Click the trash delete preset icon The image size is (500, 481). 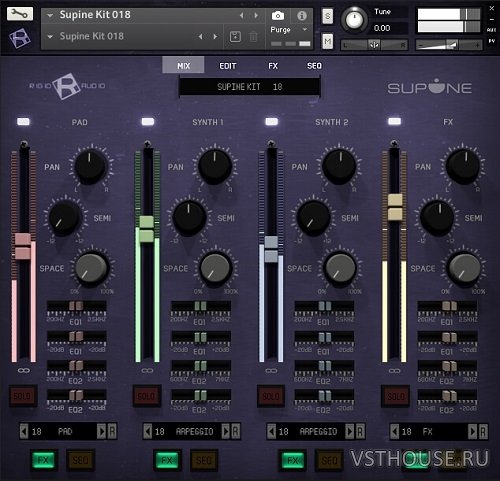point(253,36)
